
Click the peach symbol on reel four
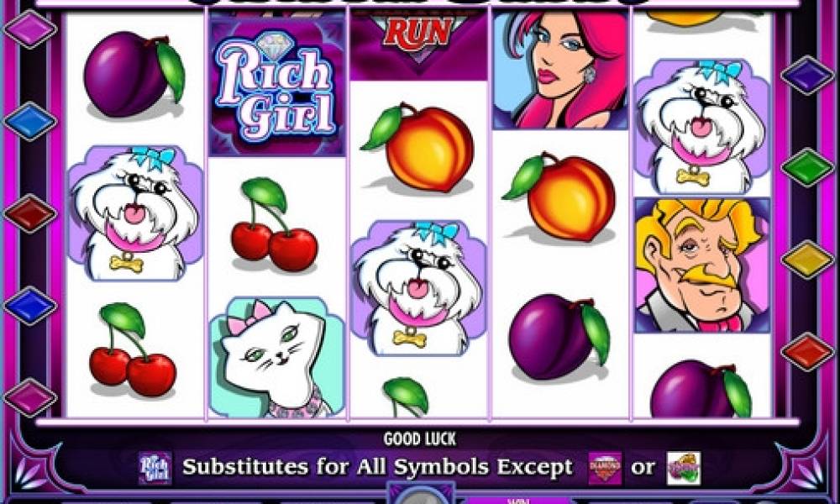pyautogui.click(x=559, y=198)
